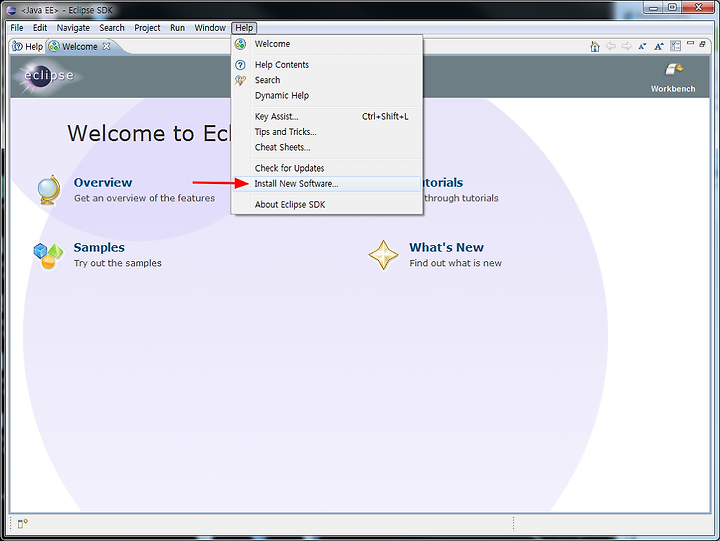This screenshot has height=541, width=720.
Task: Select Dynamic Help menu entry
Action: pyautogui.click(x=327, y=96)
